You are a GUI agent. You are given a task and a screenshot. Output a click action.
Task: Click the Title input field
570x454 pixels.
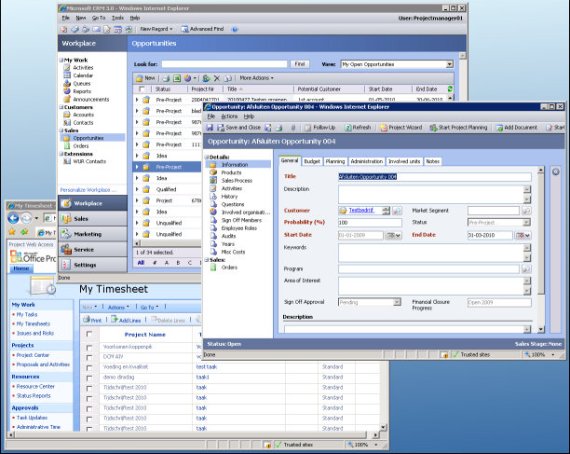[x=434, y=177]
